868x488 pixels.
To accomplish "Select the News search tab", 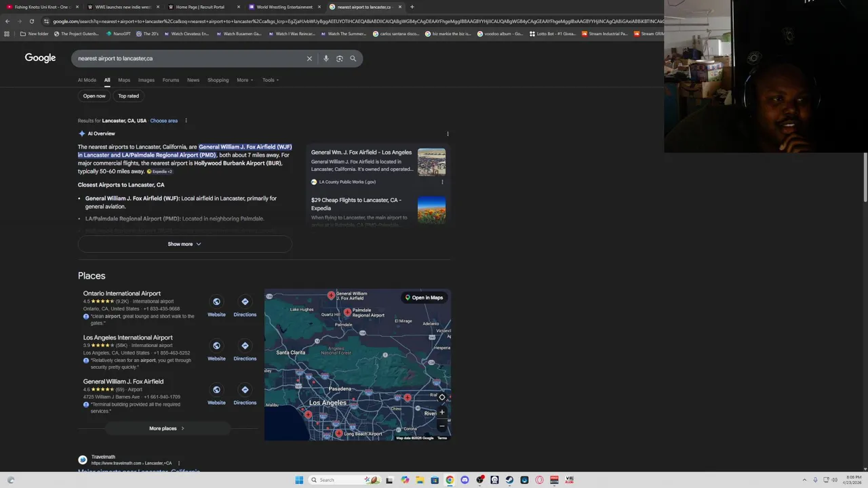I will (x=193, y=80).
